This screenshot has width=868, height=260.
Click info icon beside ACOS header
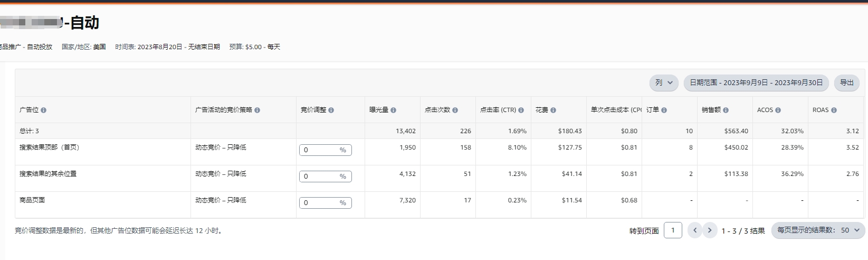click(x=778, y=110)
